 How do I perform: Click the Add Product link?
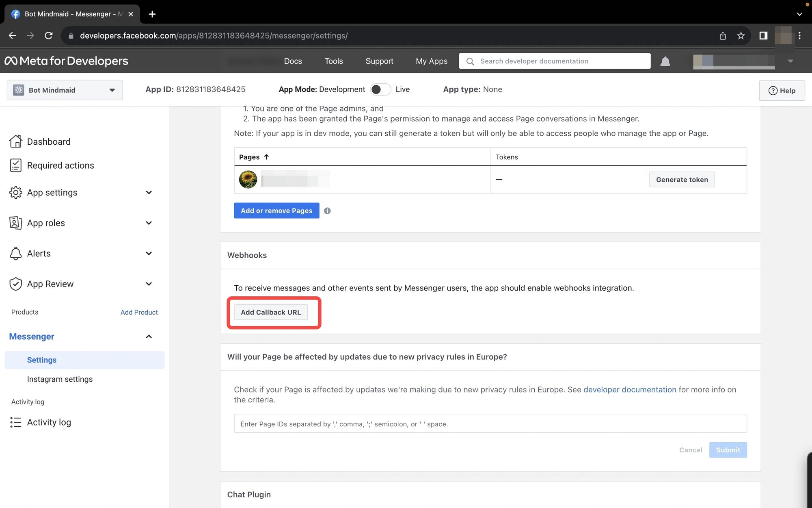tap(139, 312)
